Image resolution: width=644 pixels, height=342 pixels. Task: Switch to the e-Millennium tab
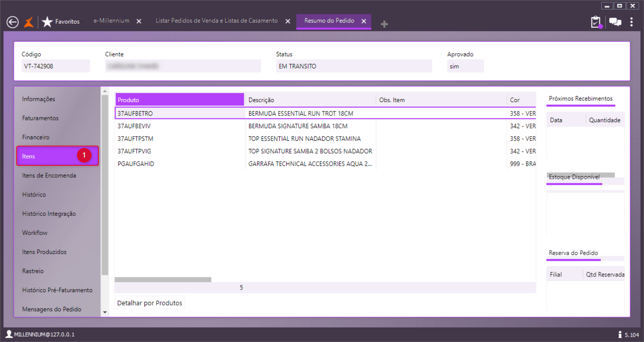(111, 21)
